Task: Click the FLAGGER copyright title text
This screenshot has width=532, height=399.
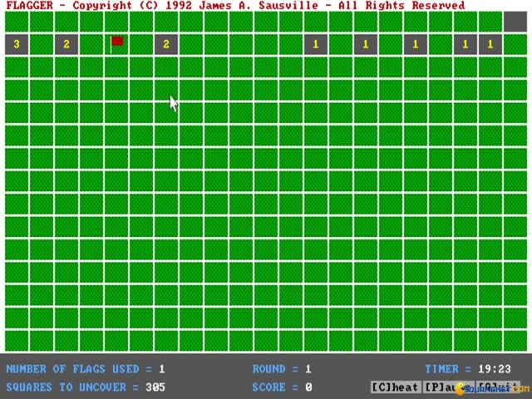Action: pos(235,6)
